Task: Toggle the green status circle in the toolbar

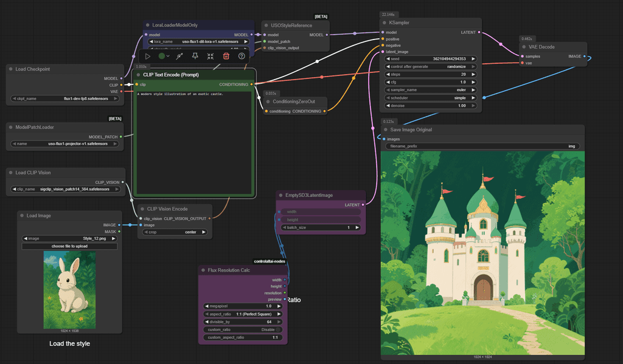Action: (x=162, y=56)
